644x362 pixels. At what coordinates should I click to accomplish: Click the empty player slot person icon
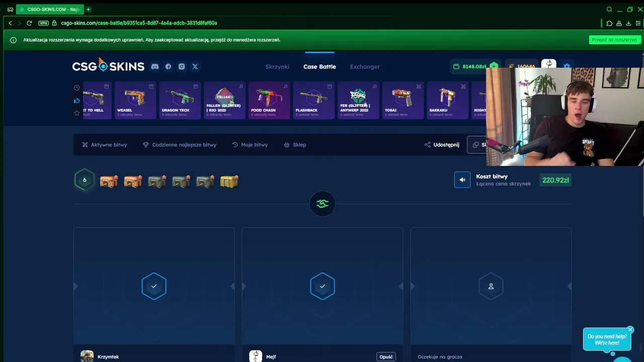pos(491,286)
